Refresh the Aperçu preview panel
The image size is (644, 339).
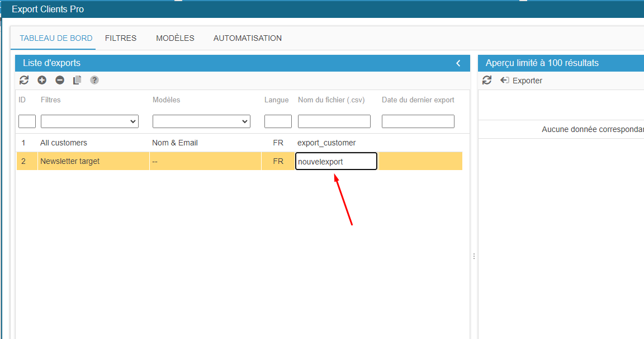(x=487, y=80)
